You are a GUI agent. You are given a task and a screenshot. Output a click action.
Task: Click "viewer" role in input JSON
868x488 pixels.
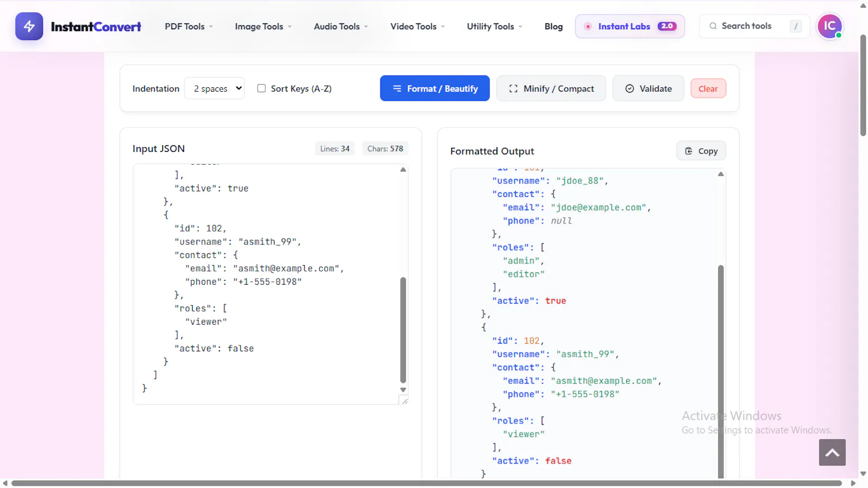[x=206, y=322]
